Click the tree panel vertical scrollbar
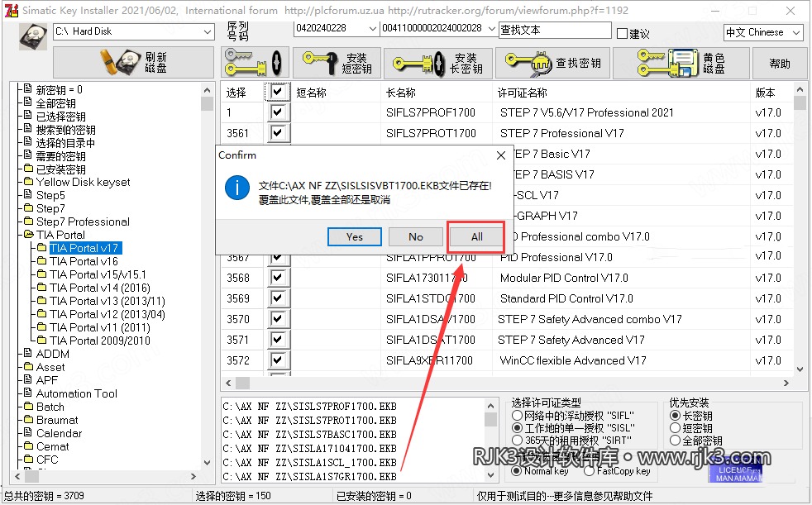Image resolution: width=812 pixels, height=505 pixels. click(208, 278)
